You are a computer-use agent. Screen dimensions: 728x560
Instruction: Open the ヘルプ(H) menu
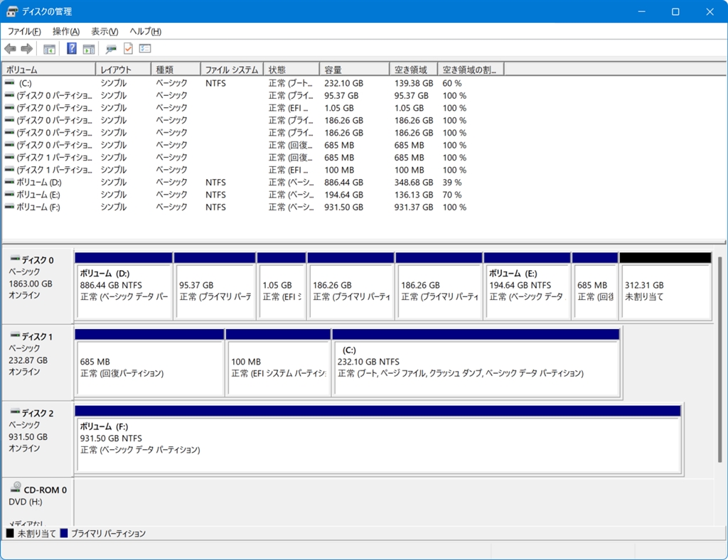[x=145, y=31]
